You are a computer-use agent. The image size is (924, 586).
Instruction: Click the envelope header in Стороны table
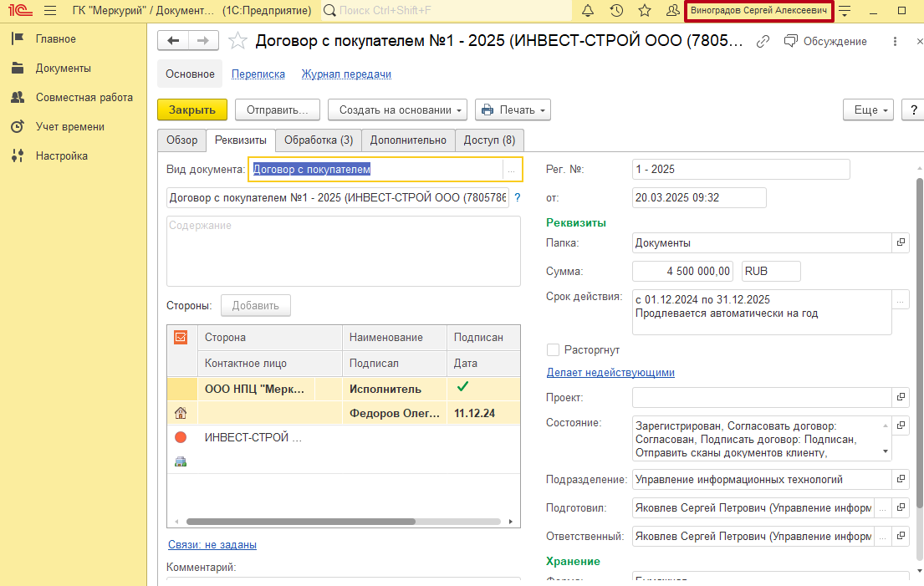[181, 337]
